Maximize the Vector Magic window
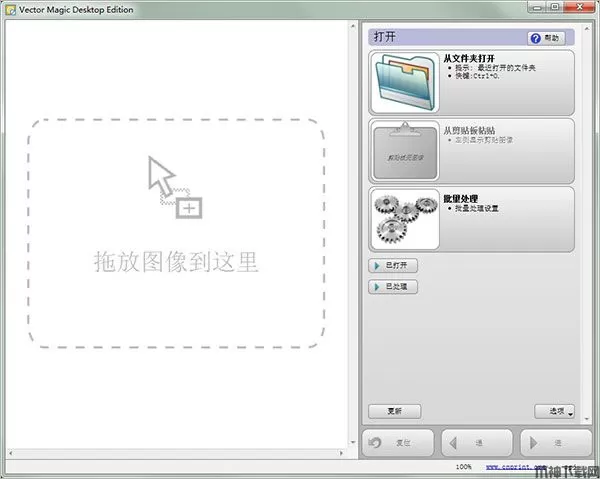Image resolution: width=600 pixels, height=479 pixels. pyautogui.click(x=555, y=7)
